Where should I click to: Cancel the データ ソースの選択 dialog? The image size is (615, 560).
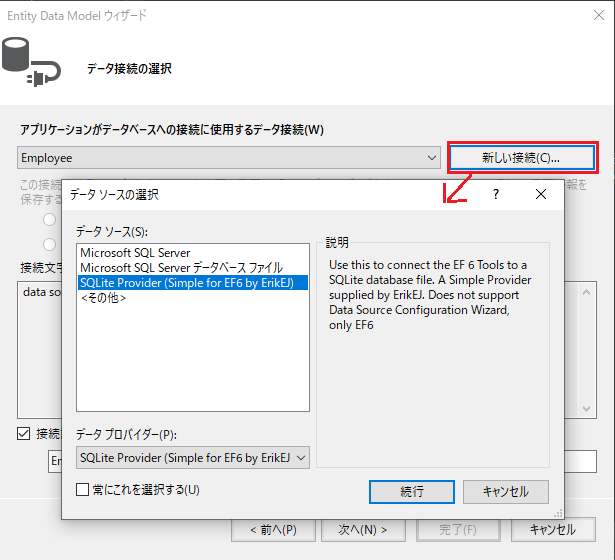pyautogui.click(x=506, y=492)
